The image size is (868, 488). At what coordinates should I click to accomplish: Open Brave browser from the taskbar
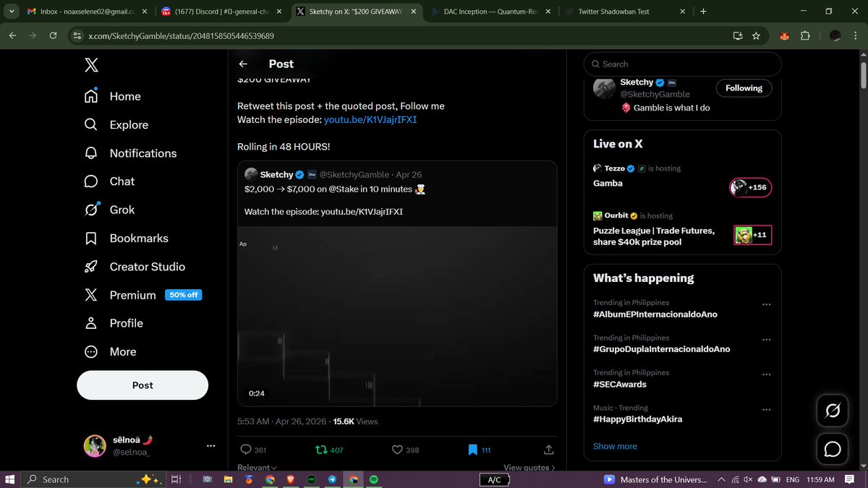290,479
